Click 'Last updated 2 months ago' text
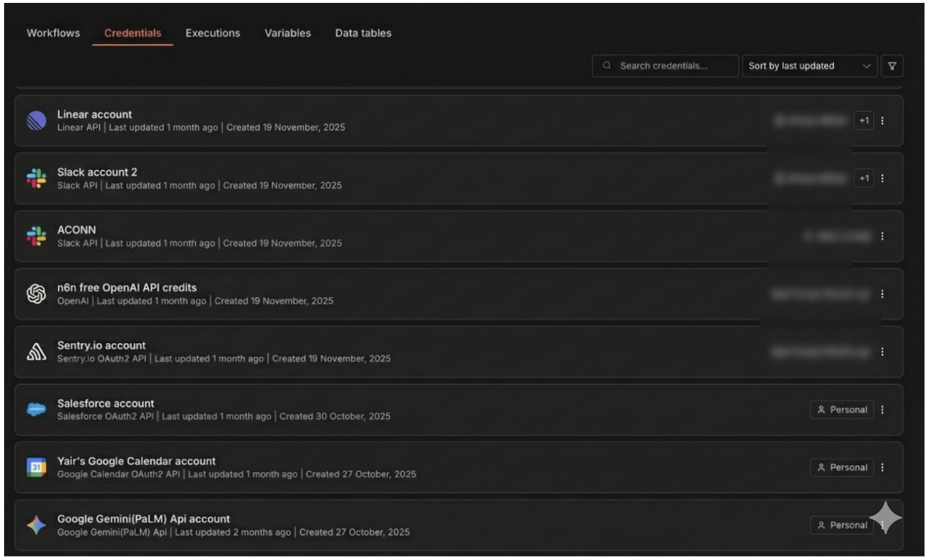This screenshot has width=928, height=560. coord(233,532)
